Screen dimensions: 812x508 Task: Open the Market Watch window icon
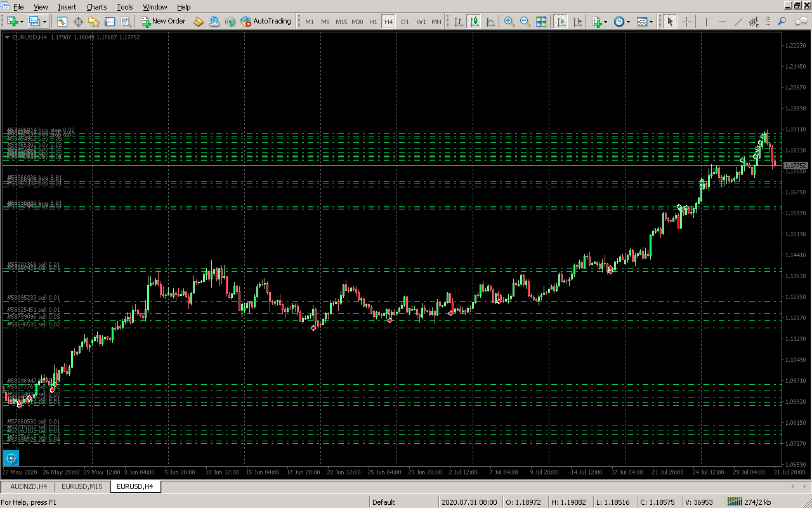[x=62, y=22]
